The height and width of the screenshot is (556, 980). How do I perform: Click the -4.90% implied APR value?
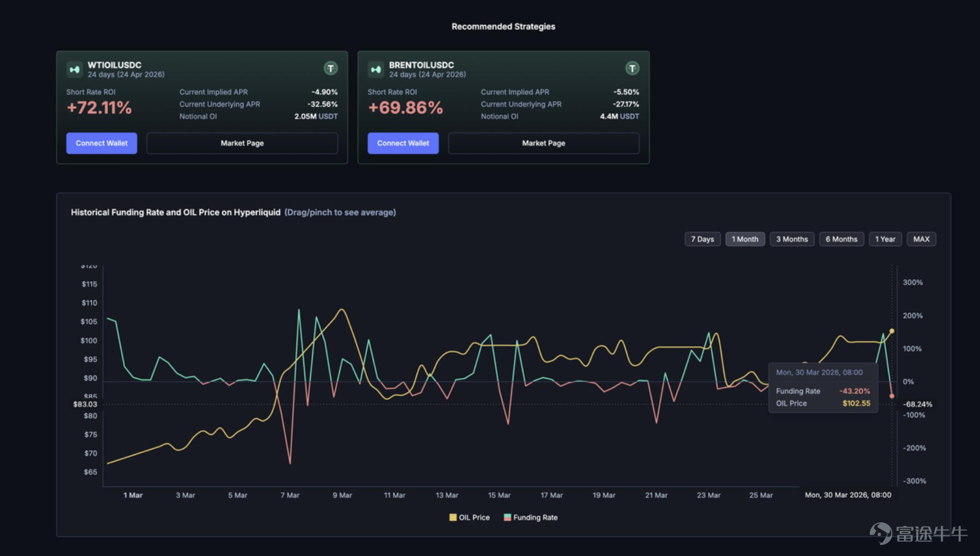(325, 92)
